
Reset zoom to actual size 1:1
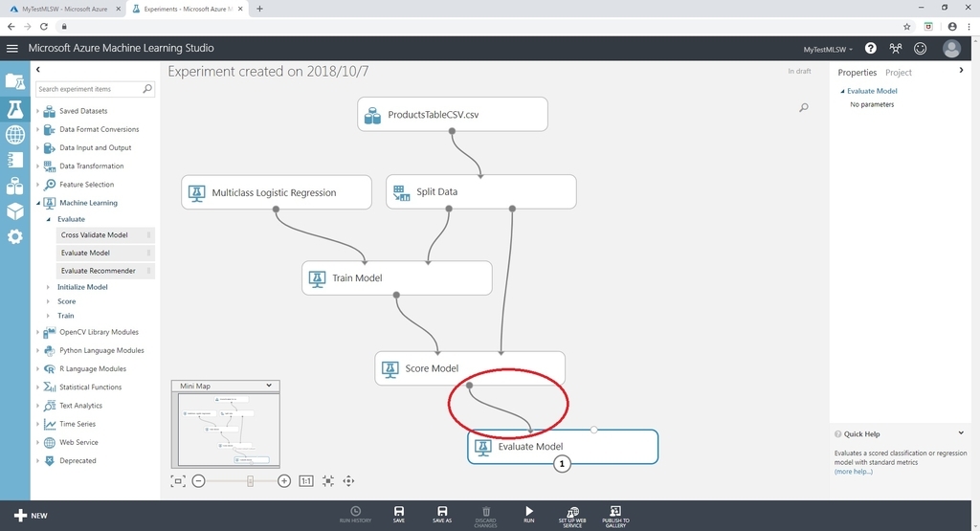tap(305, 481)
